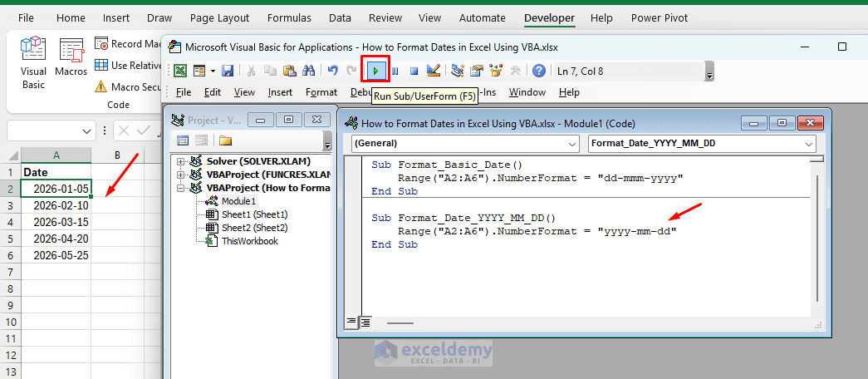Viewport: 868px width, 379px height.
Task: Open Properties Window toolbar icon
Action: (476, 71)
